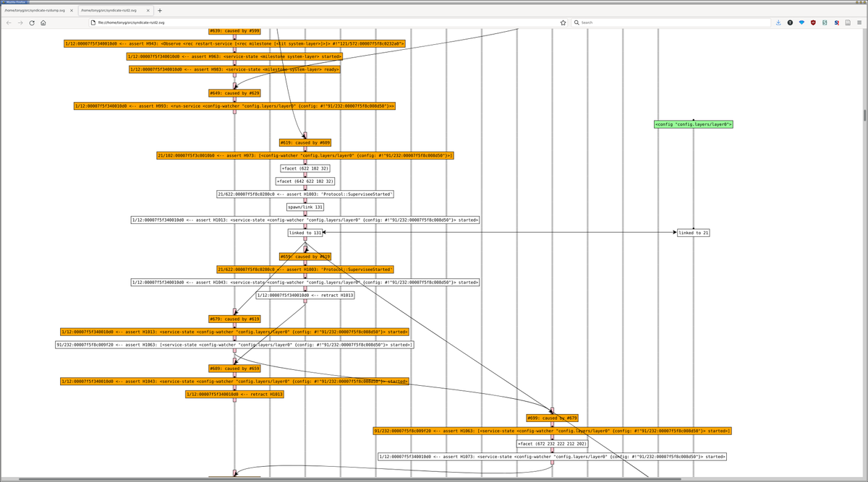Click the 'linked to 21' node

(693, 233)
